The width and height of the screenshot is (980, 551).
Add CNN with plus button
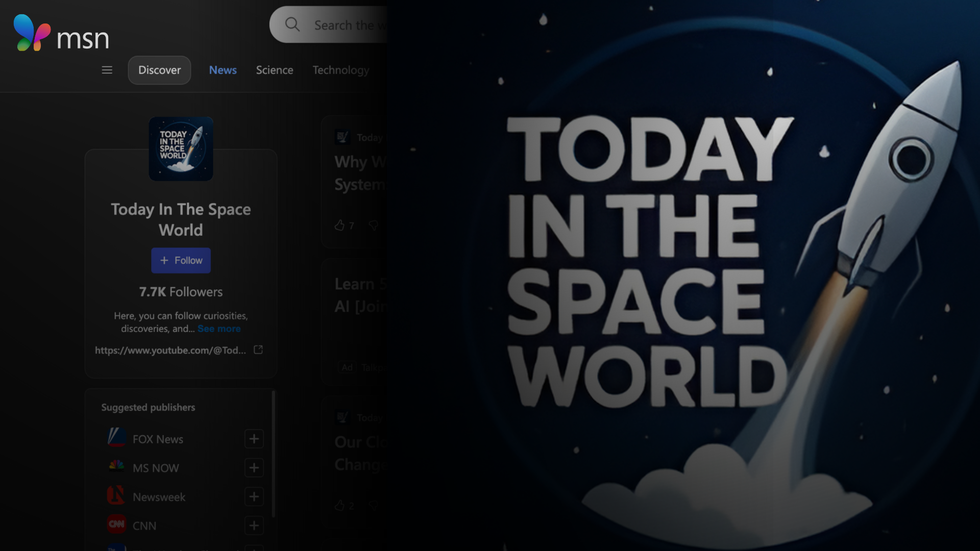(254, 525)
